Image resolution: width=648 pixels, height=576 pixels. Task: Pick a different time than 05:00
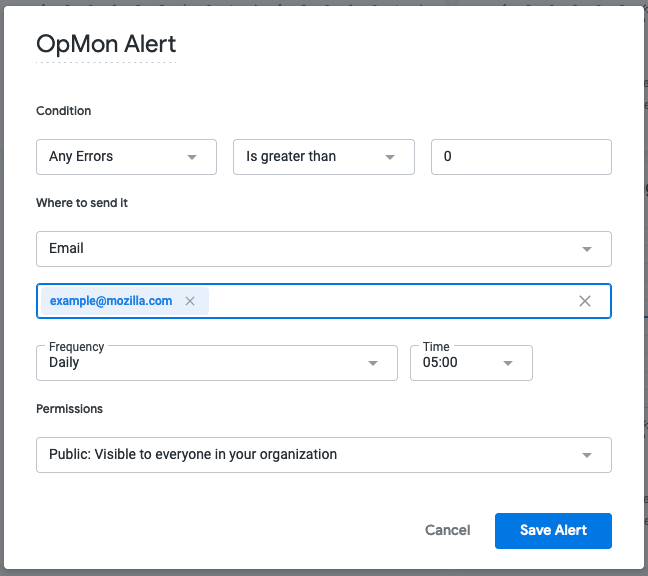(460, 363)
